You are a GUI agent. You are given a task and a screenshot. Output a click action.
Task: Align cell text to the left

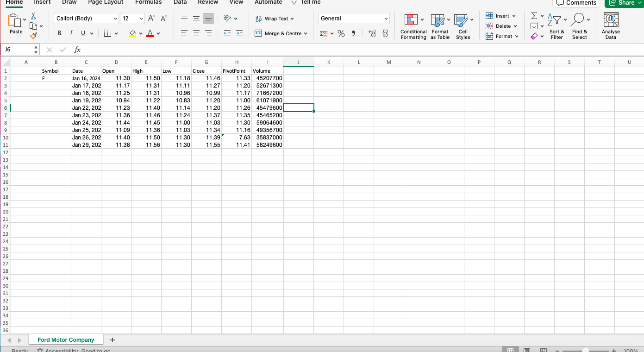point(184,33)
